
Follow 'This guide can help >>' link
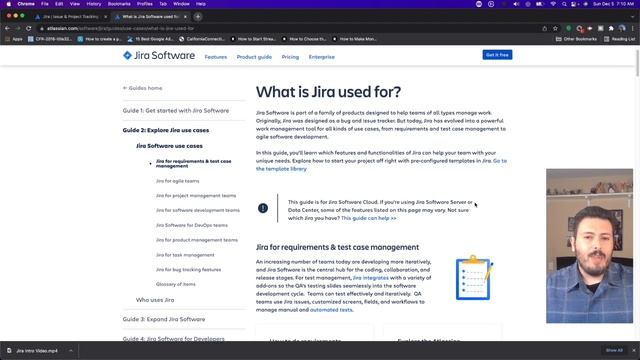pos(369,218)
